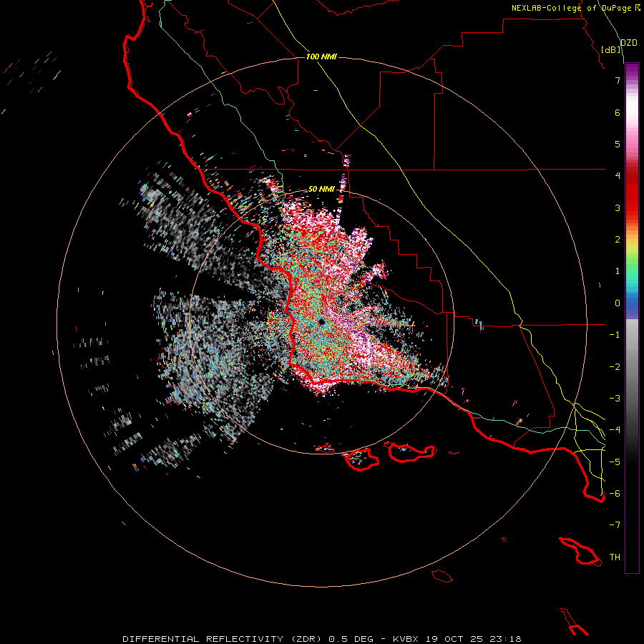The width and height of the screenshot is (644, 644).
Task: Click the color bar at the 7 dB purple level
Action: [x=632, y=80]
